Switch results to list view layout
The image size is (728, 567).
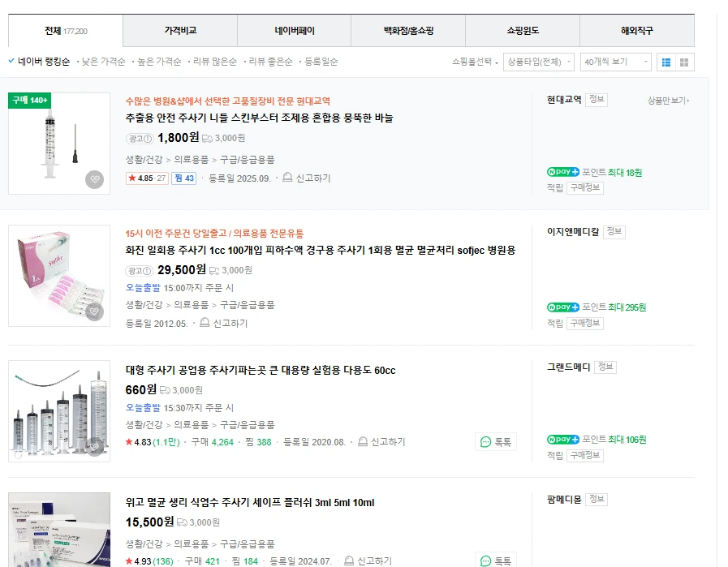tap(666, 62)
